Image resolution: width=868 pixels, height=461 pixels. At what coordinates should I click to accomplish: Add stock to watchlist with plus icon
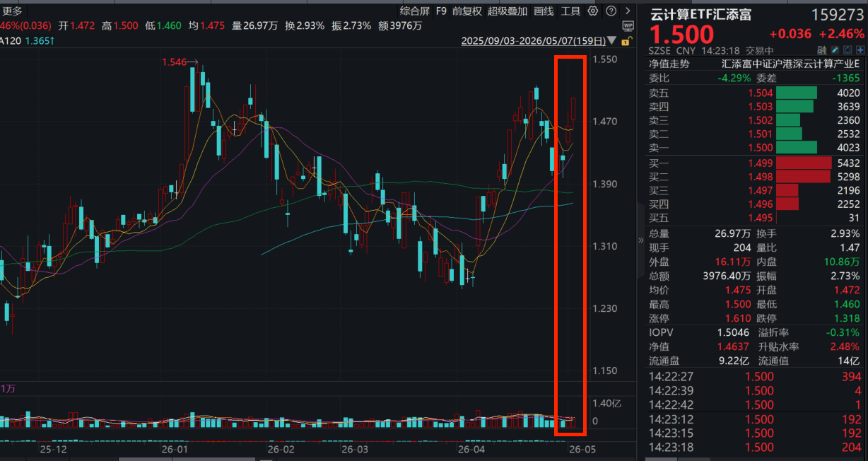(861, 50)
